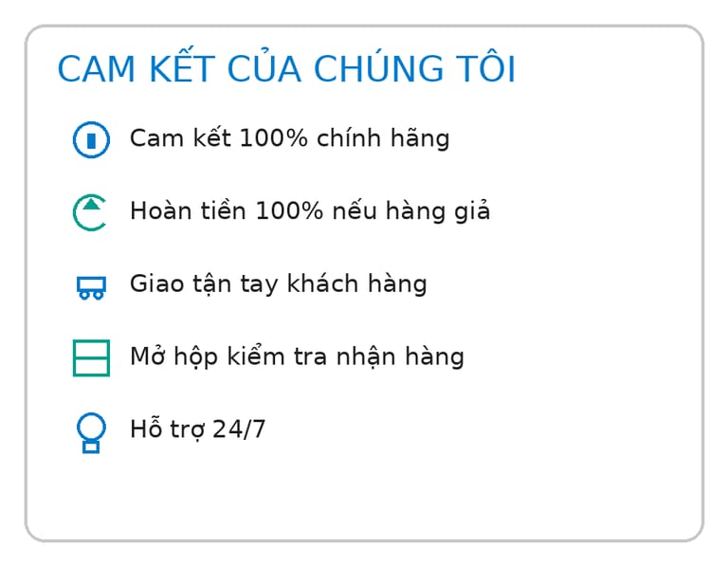The image size is (728, 566).
Task: Click the 'Hỗ trợ 24/7' text
Action: click(197, 429)
